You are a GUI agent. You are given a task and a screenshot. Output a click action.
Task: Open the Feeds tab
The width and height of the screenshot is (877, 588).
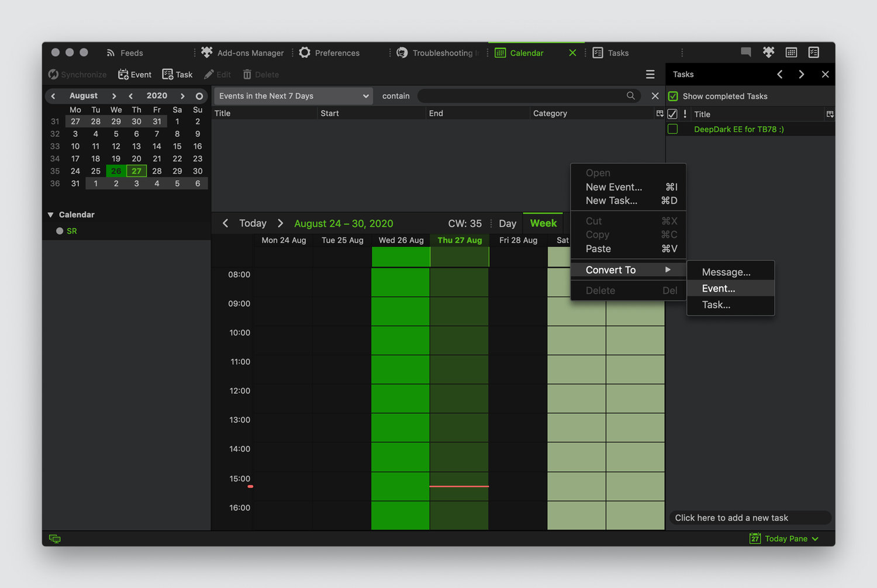125,53
